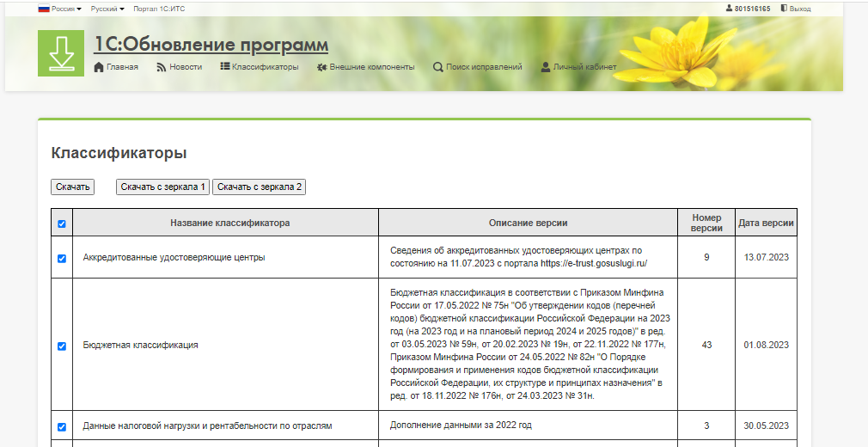Click version number 43 cell
868x447 pixels.
point(707,345)
